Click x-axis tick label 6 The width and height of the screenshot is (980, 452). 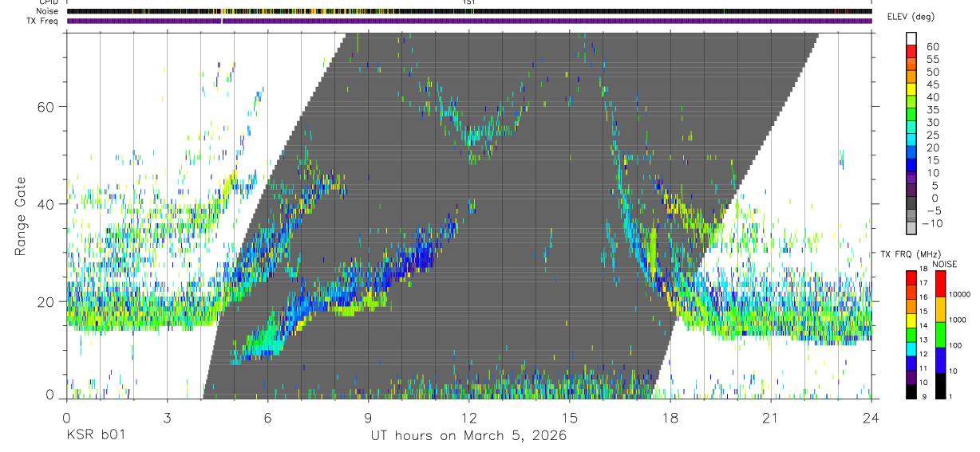pos(267,418)
